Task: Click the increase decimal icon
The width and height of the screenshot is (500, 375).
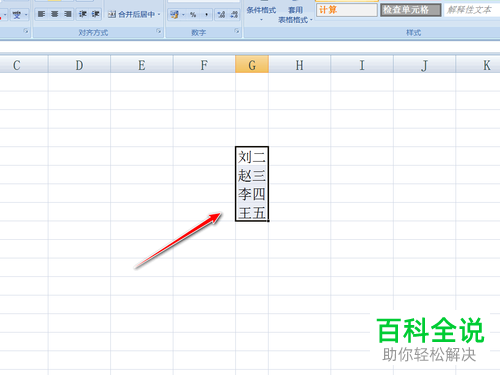Action: [221, 15]
